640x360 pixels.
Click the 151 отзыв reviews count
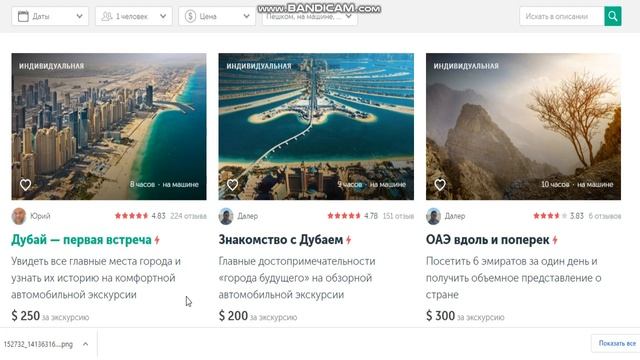398,216
